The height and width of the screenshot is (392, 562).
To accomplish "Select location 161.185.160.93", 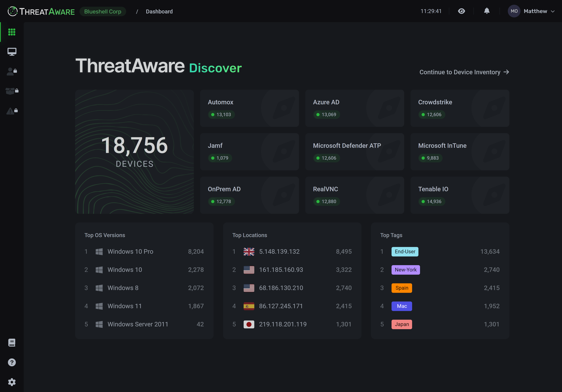I will point(292,270).
